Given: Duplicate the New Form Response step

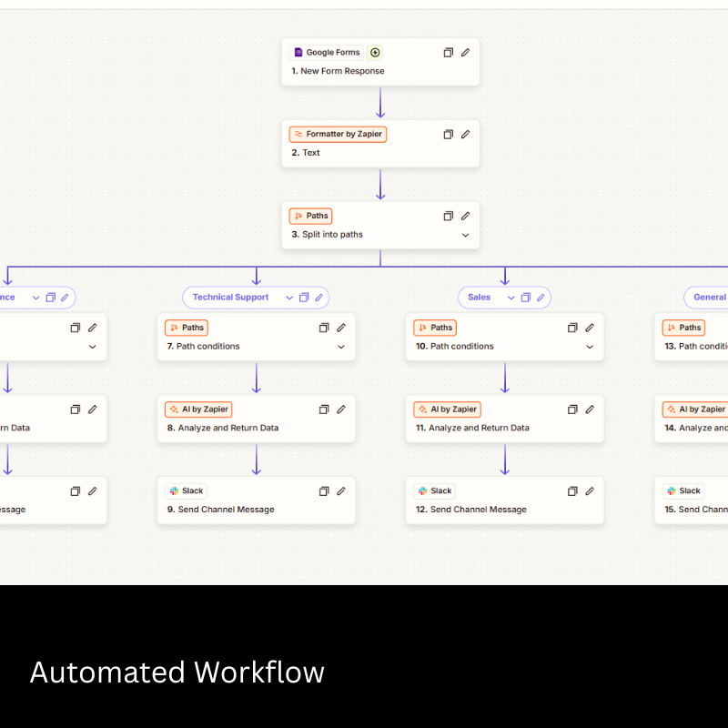Looking at the screenshot, I should (448, 53).
